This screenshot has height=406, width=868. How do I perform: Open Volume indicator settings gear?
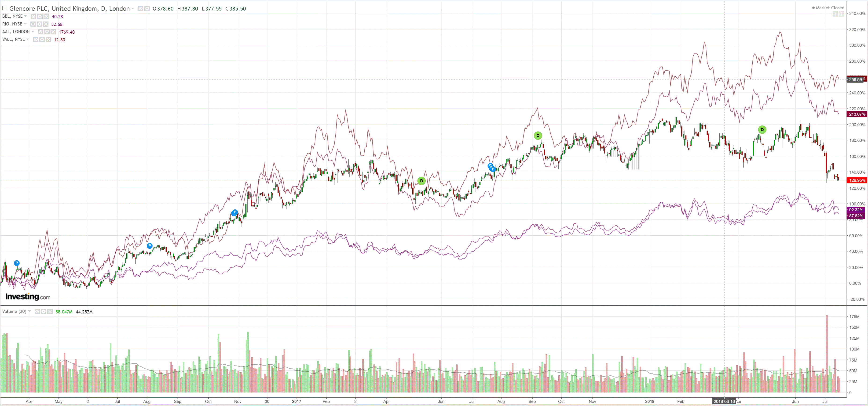pos(44,312)
